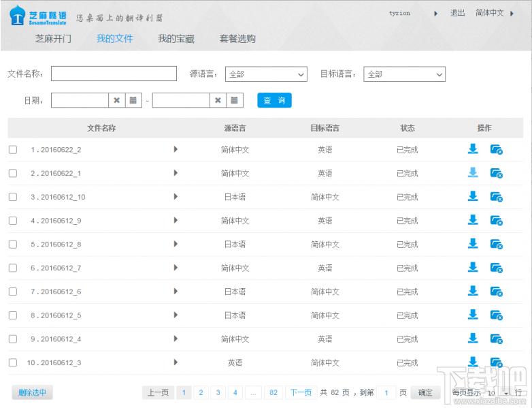The height and width of the screenshot is (408, 532).
Task: Delete file 20160612_10 with folder icon
Action: pos(497,197)
